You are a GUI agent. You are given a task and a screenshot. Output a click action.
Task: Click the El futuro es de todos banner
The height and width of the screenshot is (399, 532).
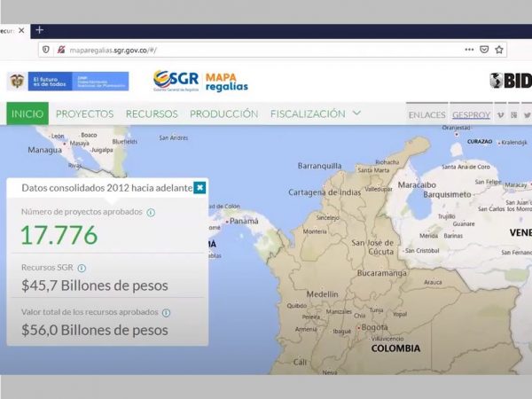pos(78,82)
